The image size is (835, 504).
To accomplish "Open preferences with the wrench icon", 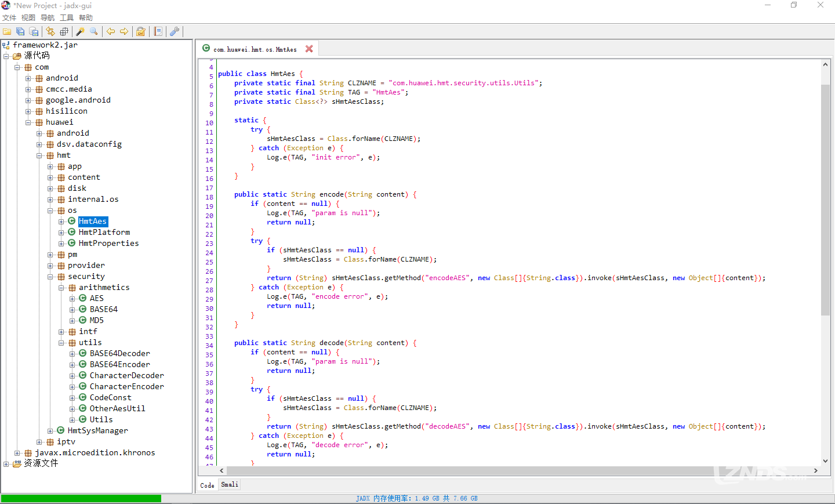I will pos(175,31).
